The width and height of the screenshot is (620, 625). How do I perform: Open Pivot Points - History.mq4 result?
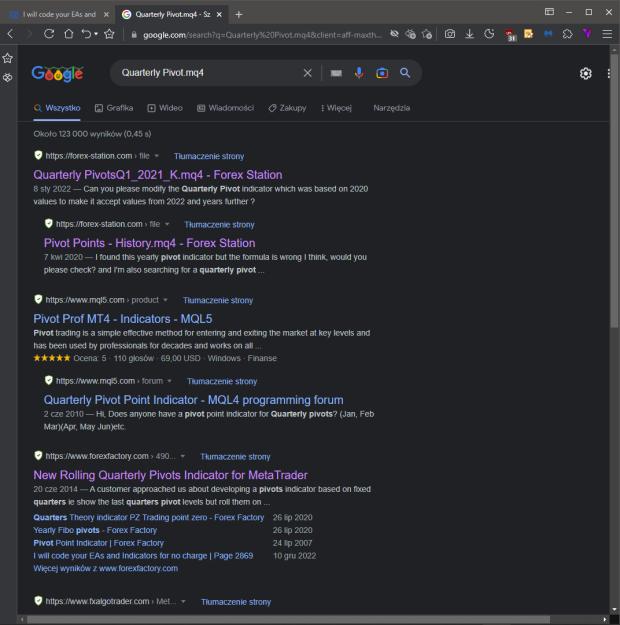[150, 243]
